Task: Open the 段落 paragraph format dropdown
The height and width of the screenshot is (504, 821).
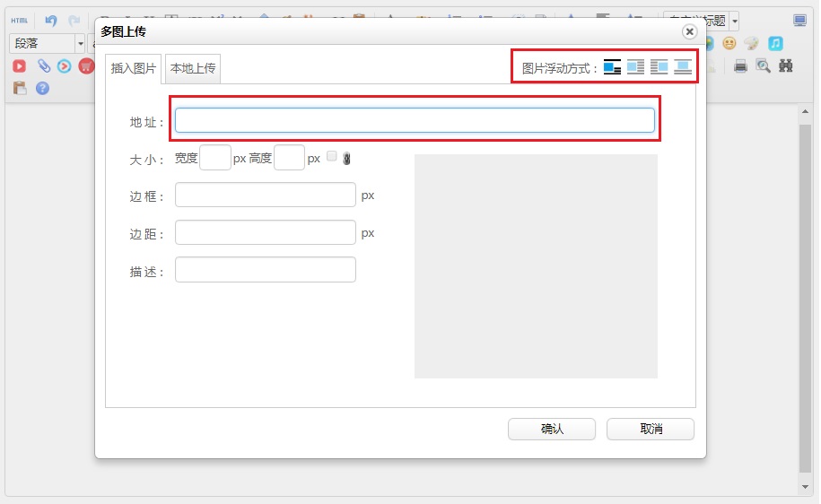Action: point(80,43)
